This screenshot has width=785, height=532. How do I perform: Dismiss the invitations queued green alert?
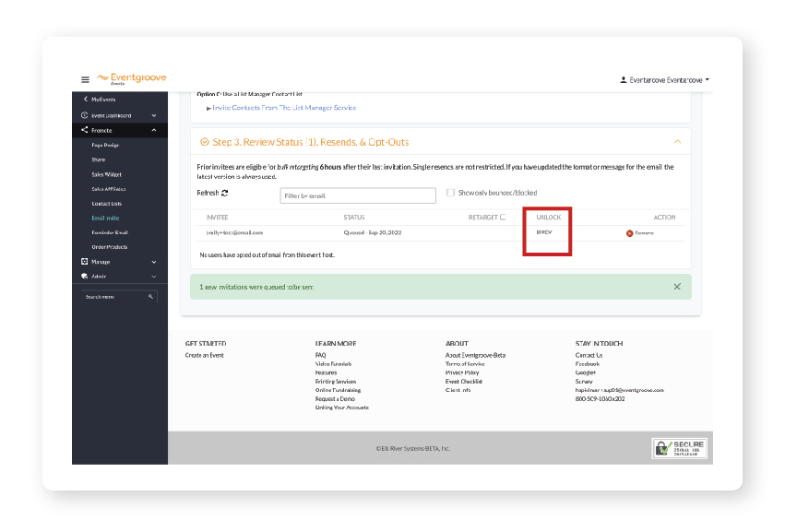677,287
